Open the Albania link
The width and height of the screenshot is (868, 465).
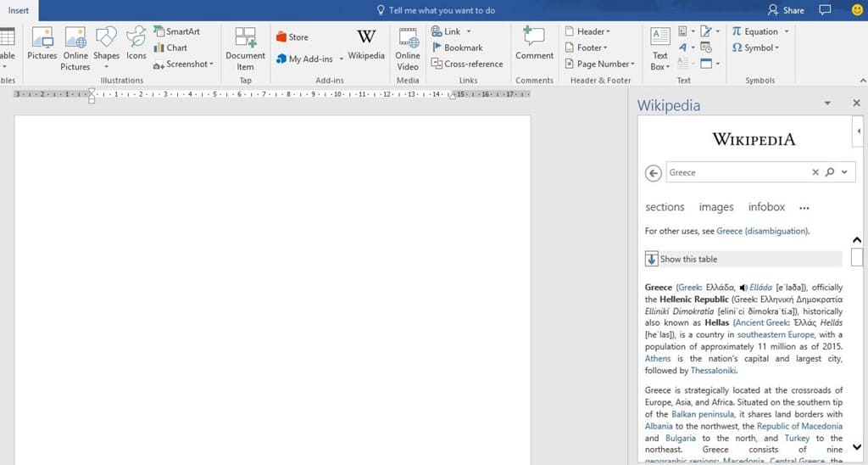[659, 426]
